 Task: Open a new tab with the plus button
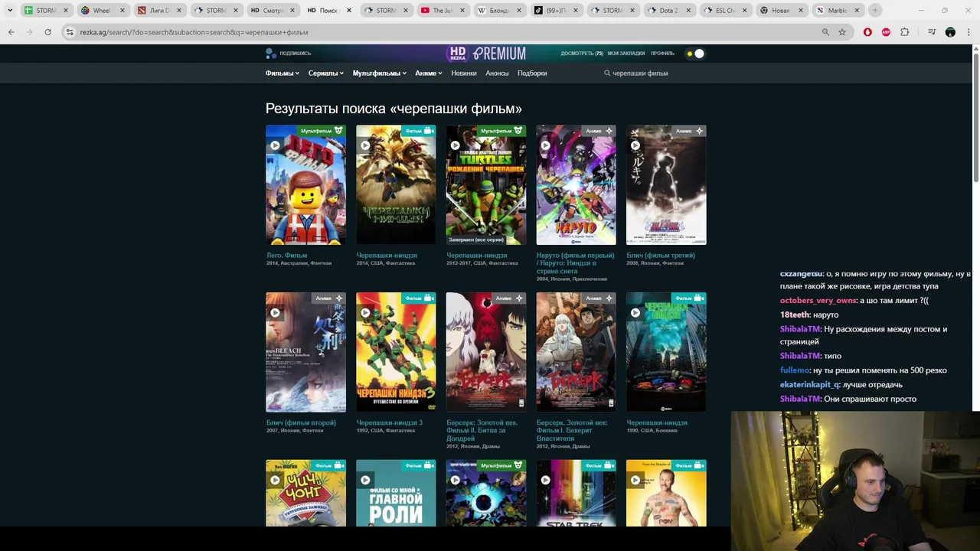[875, 11]
